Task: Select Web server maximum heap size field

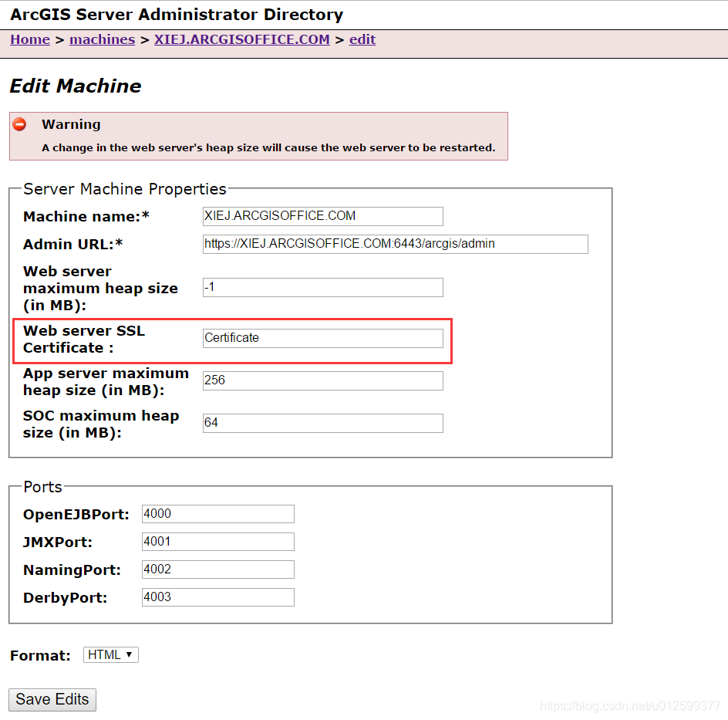Action: [322, 288]
